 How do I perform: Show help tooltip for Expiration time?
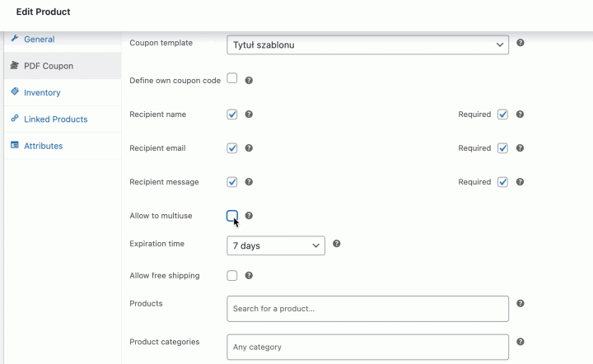337,244
